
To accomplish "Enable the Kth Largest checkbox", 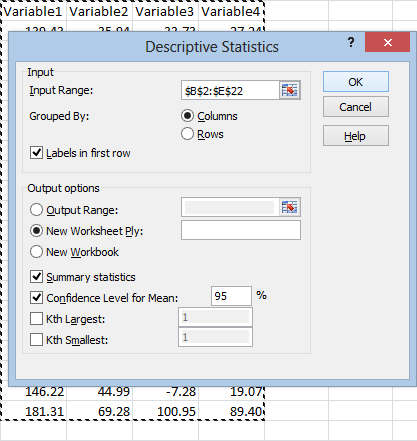I will coord(36,319).
